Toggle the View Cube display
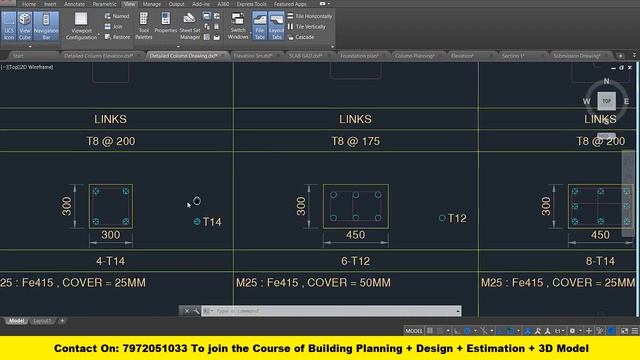Image resolution: width=640 pixels, height=360 pixels. pos(25,26)
